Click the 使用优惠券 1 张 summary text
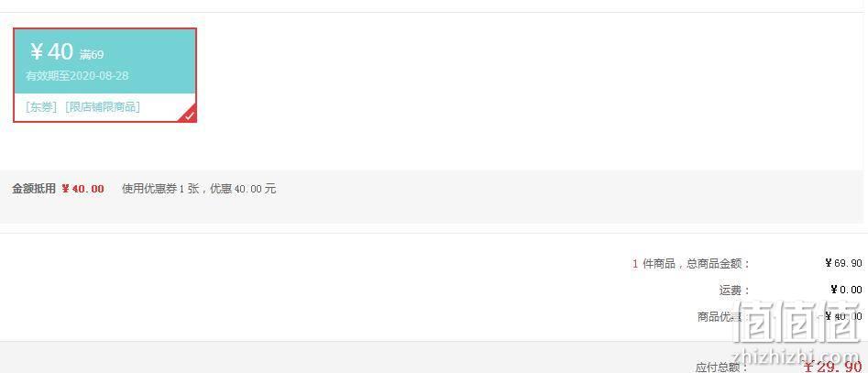868x373 pixels. [x=160, y=189]
